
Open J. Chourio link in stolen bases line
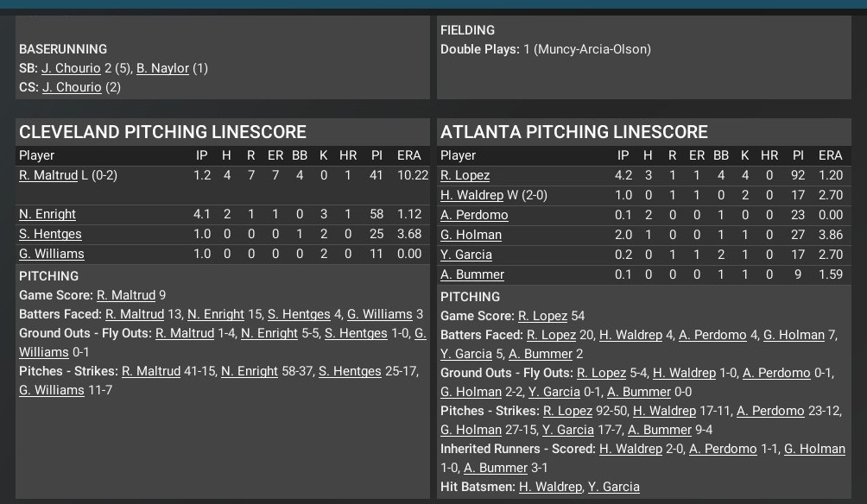tap(71, 68)
